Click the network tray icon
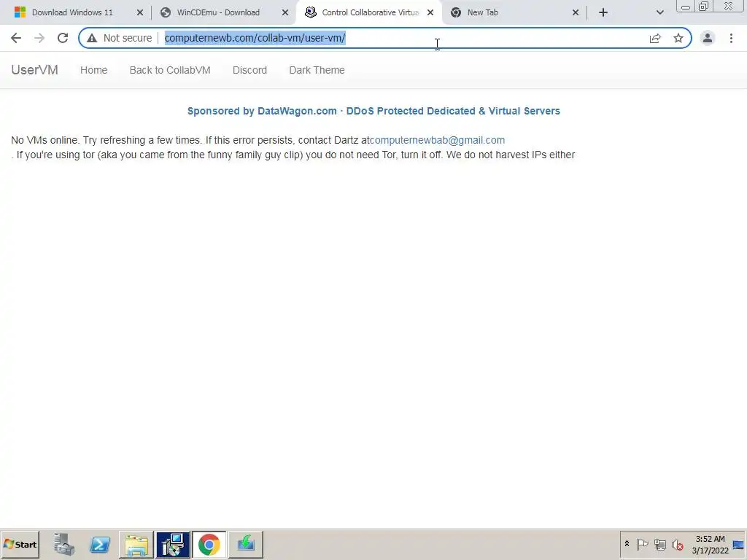The width and height of the screenshot is (747, 560). [x=659, y=544]
